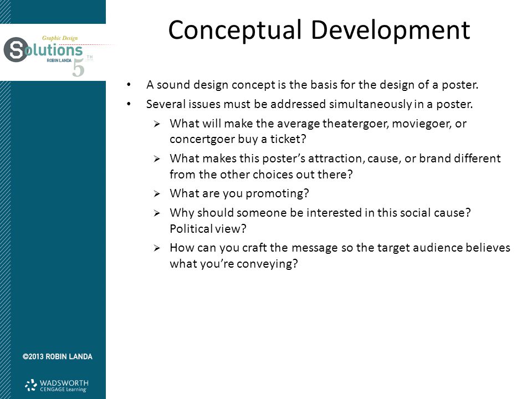Click the line 'from the other choices out there?'
532x399 pixels.
[x=261, y=175]
